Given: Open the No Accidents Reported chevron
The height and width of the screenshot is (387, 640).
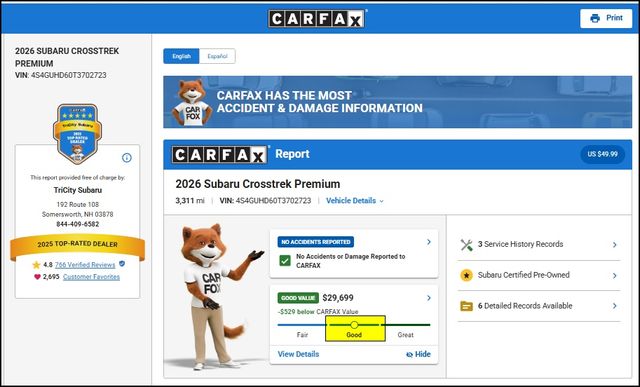Looking at the screenshot, I should click(429, 242).
